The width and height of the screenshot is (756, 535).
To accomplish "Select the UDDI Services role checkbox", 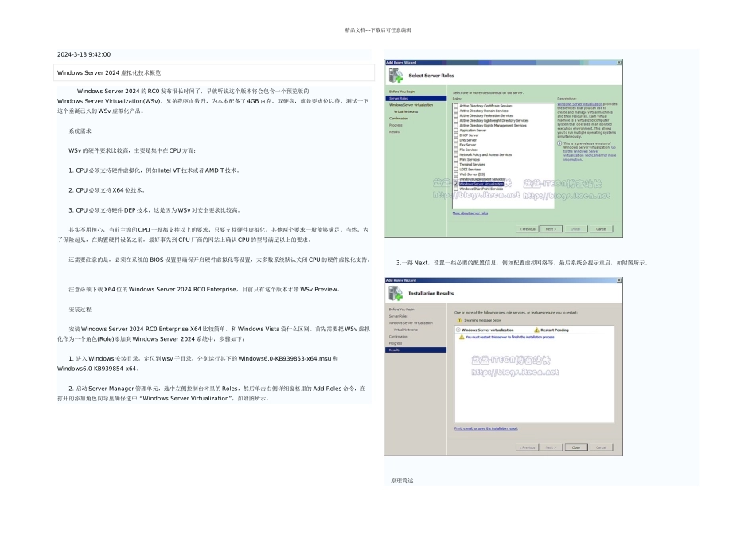I will point(456,170).
